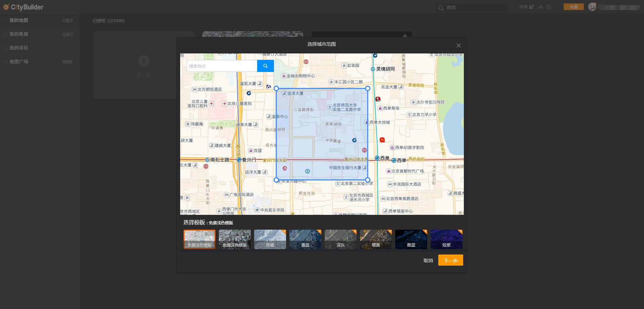The height and width of the screenshot is (309, 644).
Task: Click 灵境胡同 subway station marker
Action: [373, 69]
